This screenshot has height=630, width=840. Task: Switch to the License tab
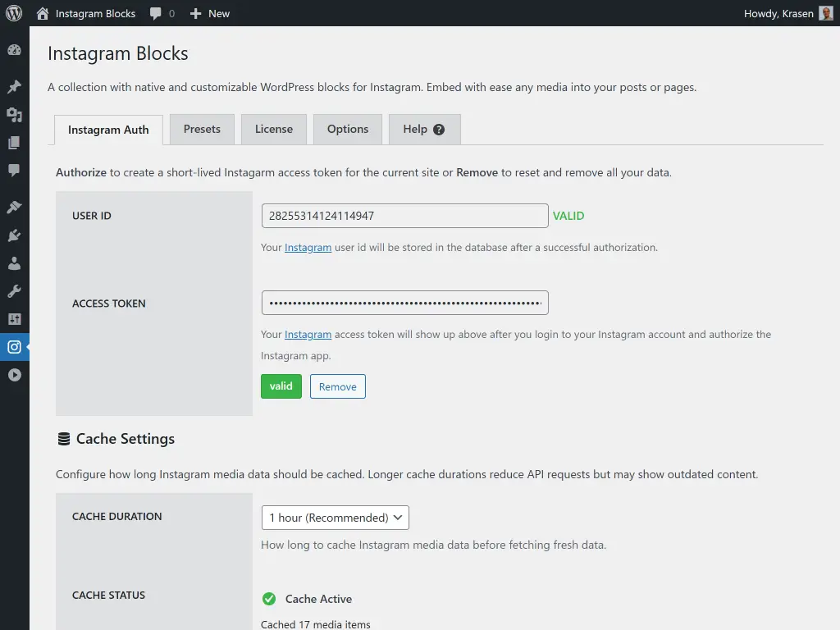(273, 129)
